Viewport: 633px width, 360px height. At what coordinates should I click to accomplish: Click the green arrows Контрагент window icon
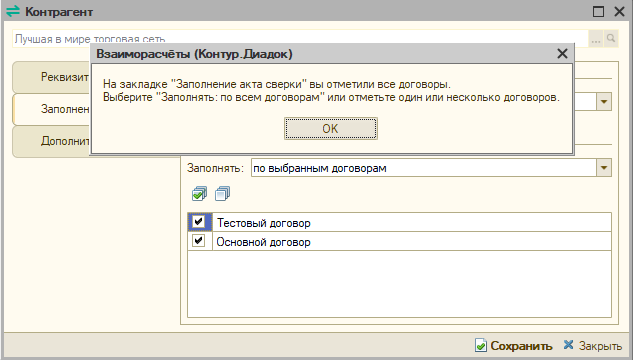[13, 11]
